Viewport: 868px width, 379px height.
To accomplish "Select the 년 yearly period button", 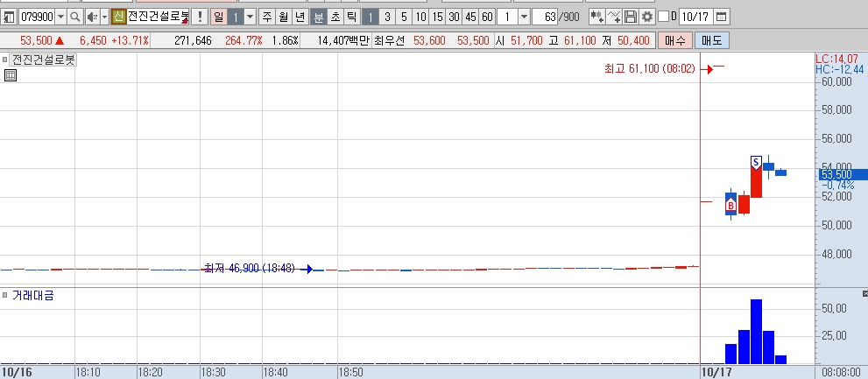I will [x=300, y=17].
